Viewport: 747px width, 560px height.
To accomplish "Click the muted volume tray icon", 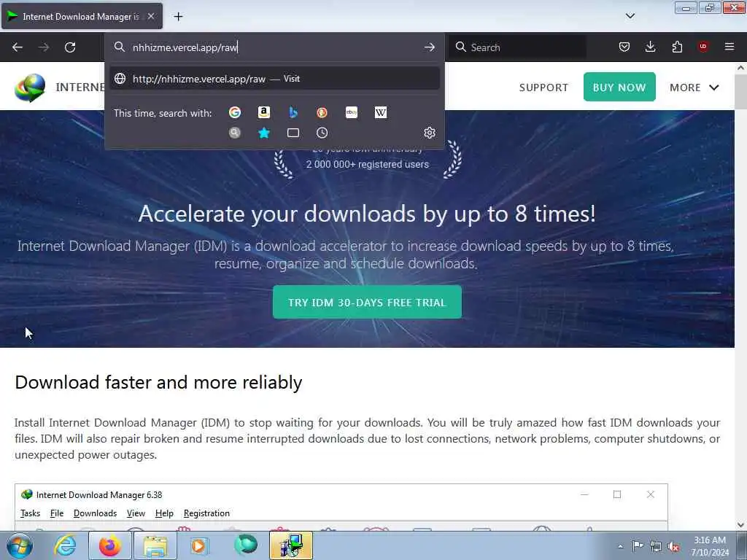I will (673, 547).
